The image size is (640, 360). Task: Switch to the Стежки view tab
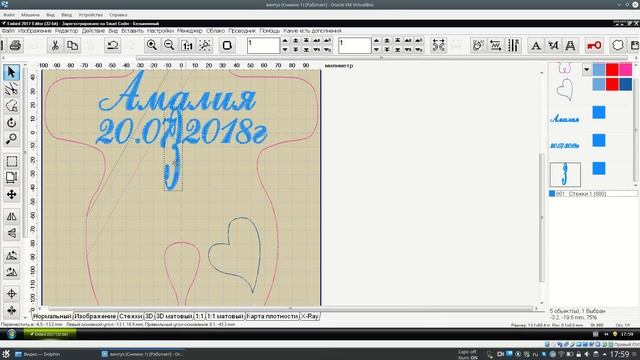(x=131, y=316)
